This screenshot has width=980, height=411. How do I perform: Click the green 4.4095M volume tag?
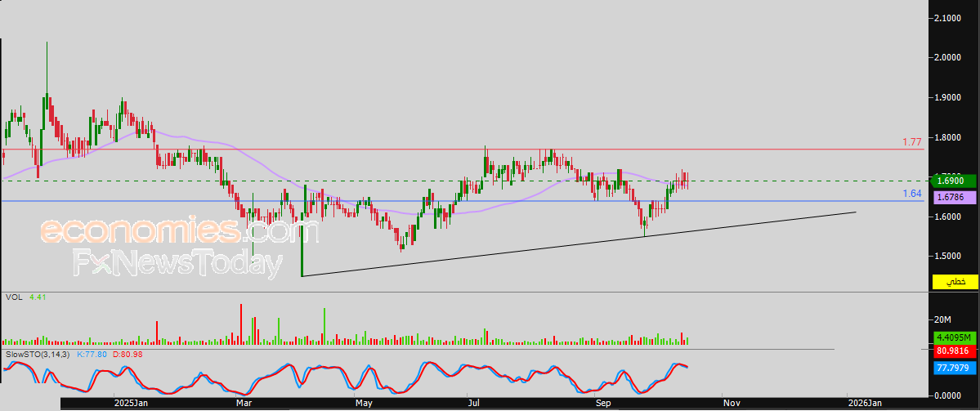[955, 337]
